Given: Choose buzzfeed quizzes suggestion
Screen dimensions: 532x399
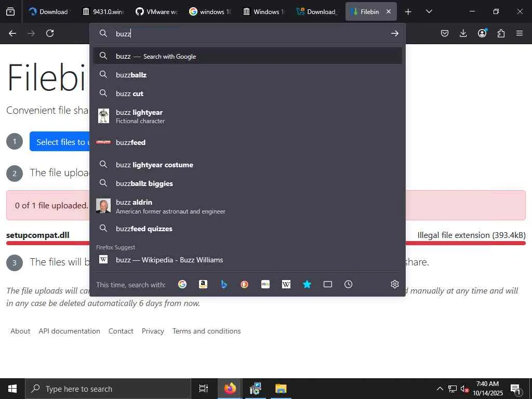Looking at the screenshot, I should [x=247, y=229].
